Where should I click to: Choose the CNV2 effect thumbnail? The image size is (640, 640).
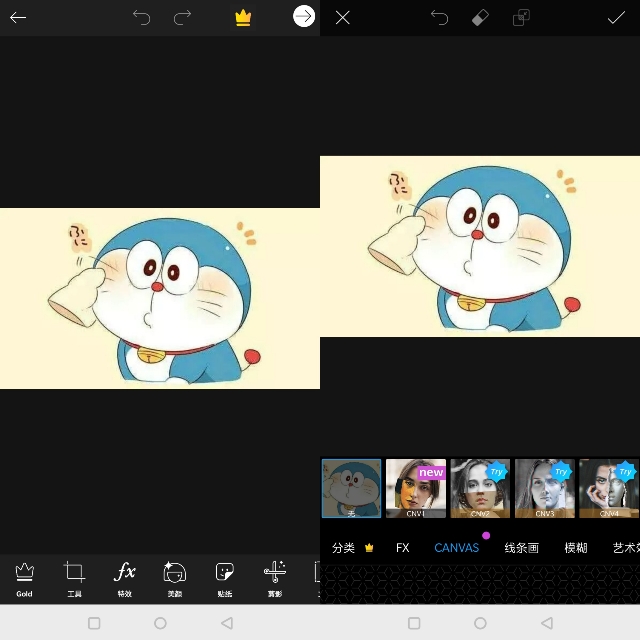pos(480,489)
